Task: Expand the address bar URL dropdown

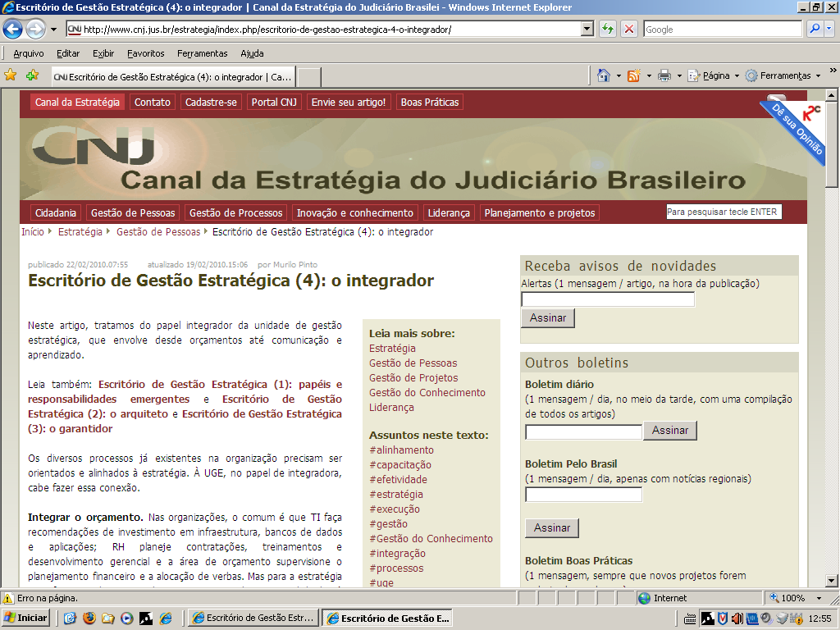Action: [x=587, y=30]
